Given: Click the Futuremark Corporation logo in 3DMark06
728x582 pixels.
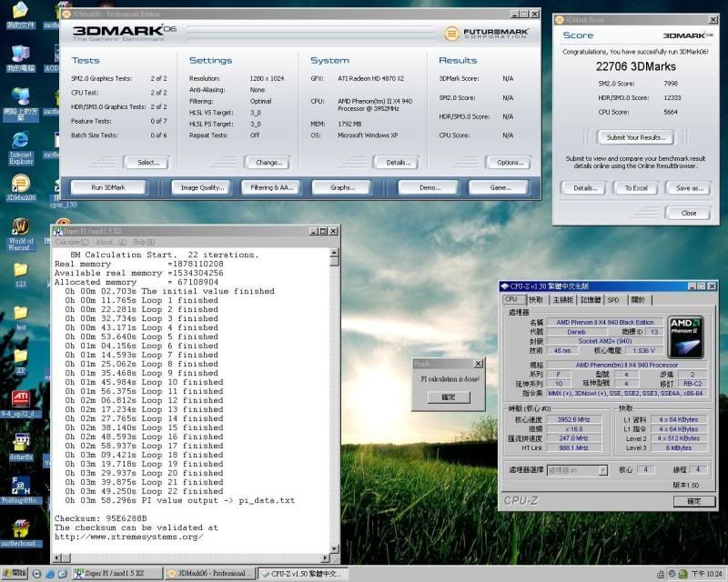Looking at the screenshot, I should (486, 34).
